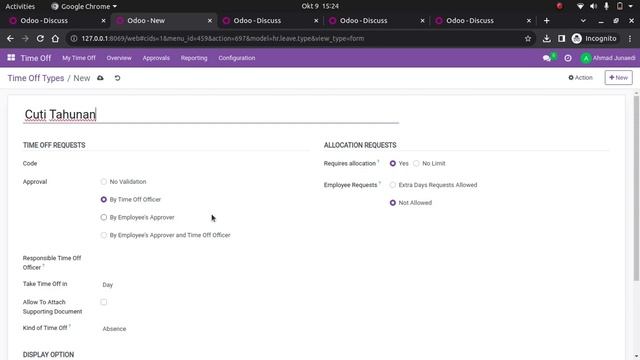640x360 pixels.
Task: Select By Employee's Approver and Time Off Officer
Action: click(x=104, y=235)
